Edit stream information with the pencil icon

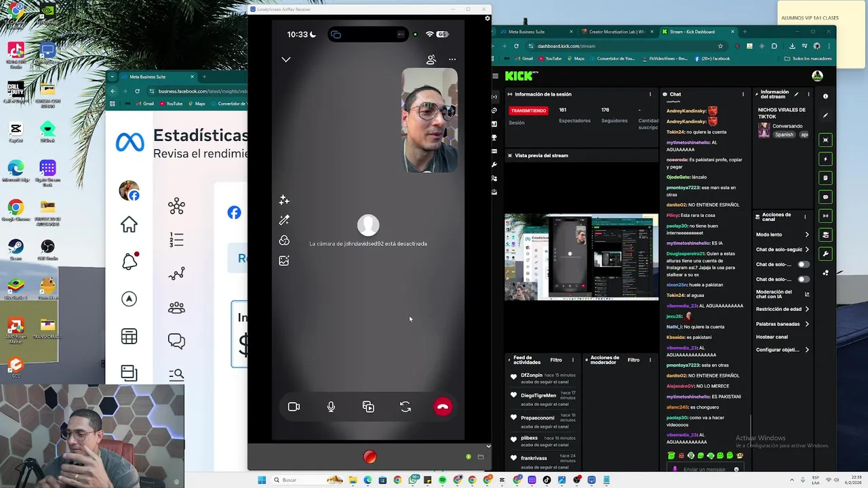tap(797, 94)
